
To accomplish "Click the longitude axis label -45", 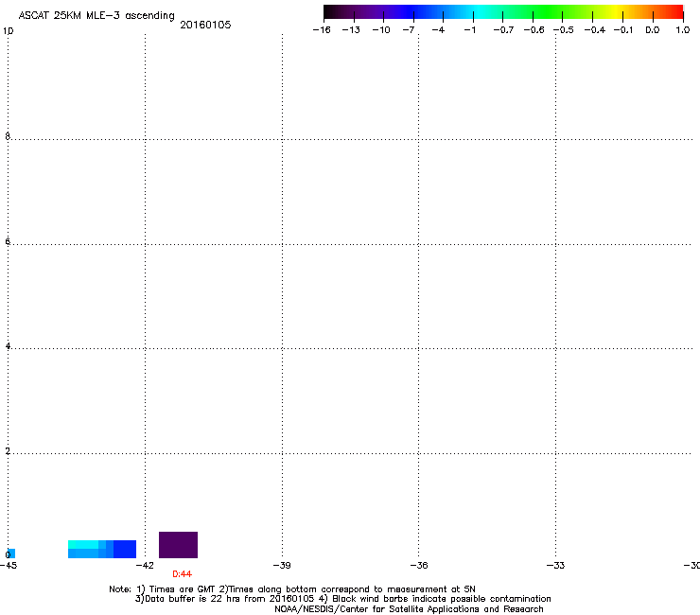I will click(9, 566).
